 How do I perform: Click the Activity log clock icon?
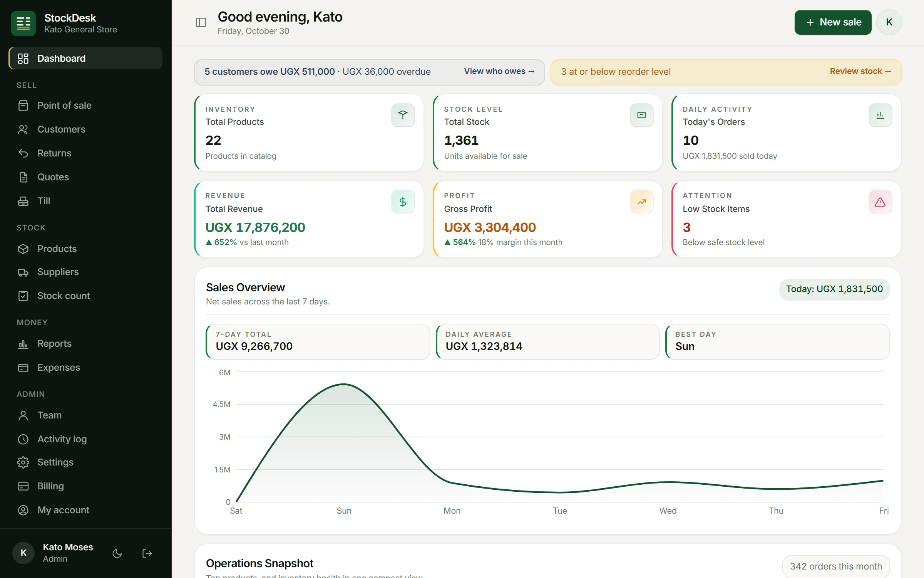point(23,439)
